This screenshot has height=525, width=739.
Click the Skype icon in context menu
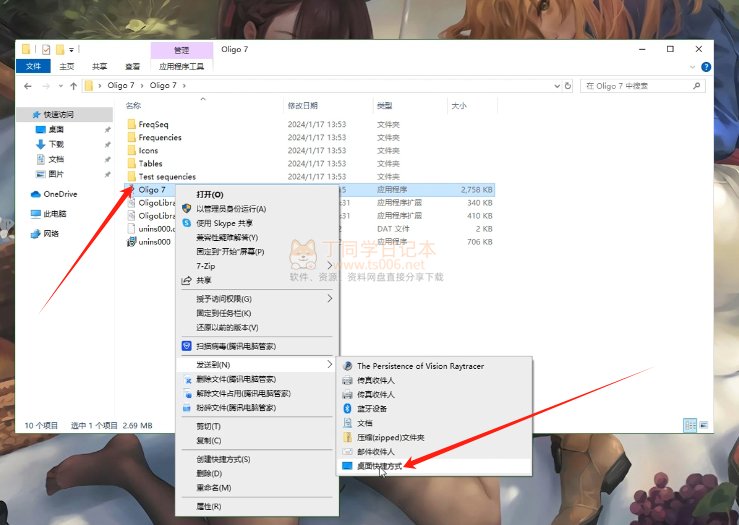click(187, 222)
